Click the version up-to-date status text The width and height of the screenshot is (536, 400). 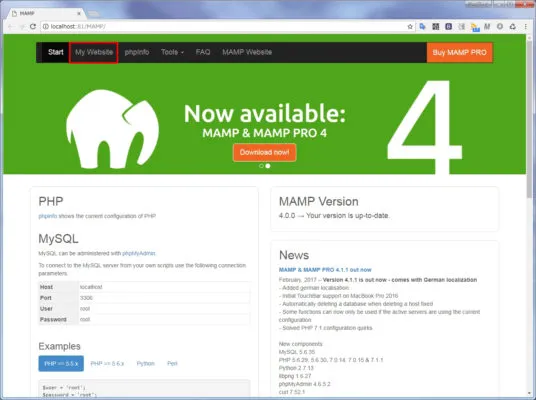tap(334, 216)
